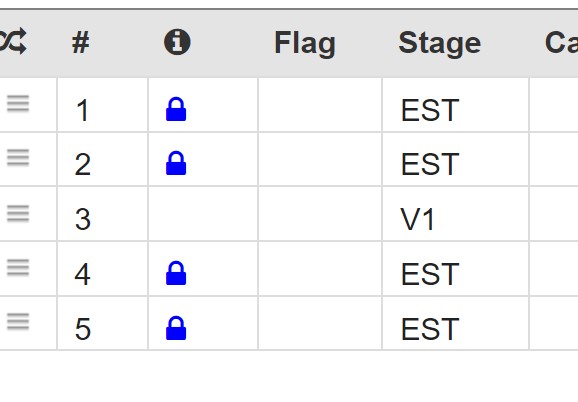Click the blue lock icon in row 2
Image resolution: width=578 pixels, height=402 pixels.
[x=176, y=163]
